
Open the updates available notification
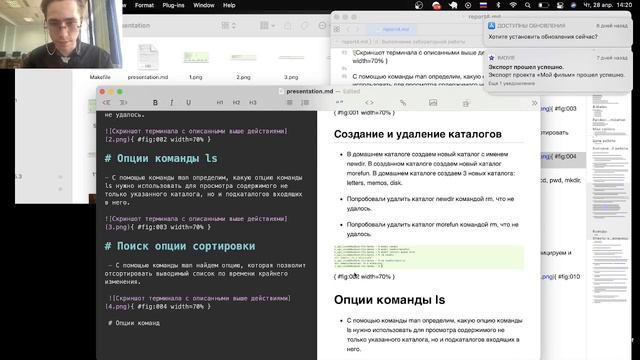[557, 31]
